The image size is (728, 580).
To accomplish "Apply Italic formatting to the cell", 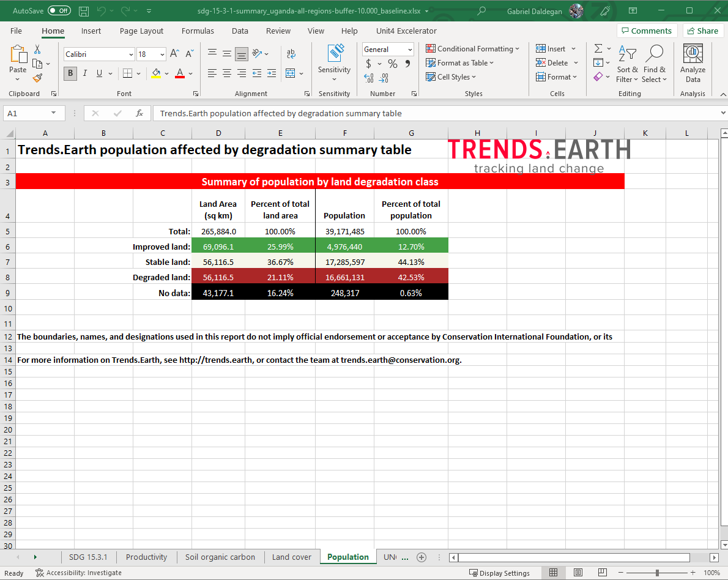I will click(84, 73).
